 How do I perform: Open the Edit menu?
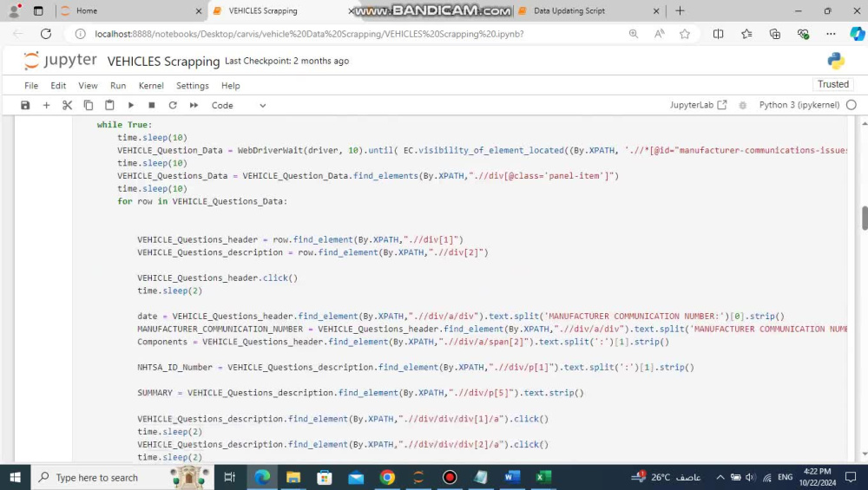(x=58, y=86)
